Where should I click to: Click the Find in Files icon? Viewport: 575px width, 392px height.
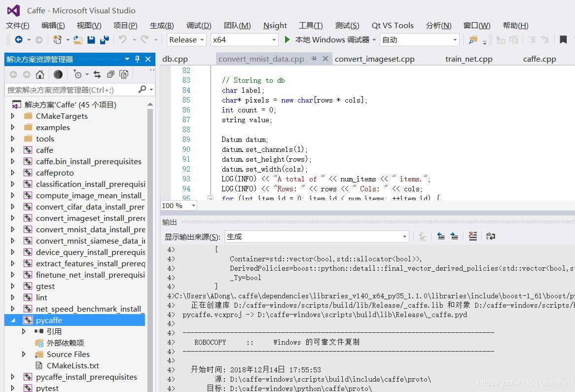click(473, 39)
